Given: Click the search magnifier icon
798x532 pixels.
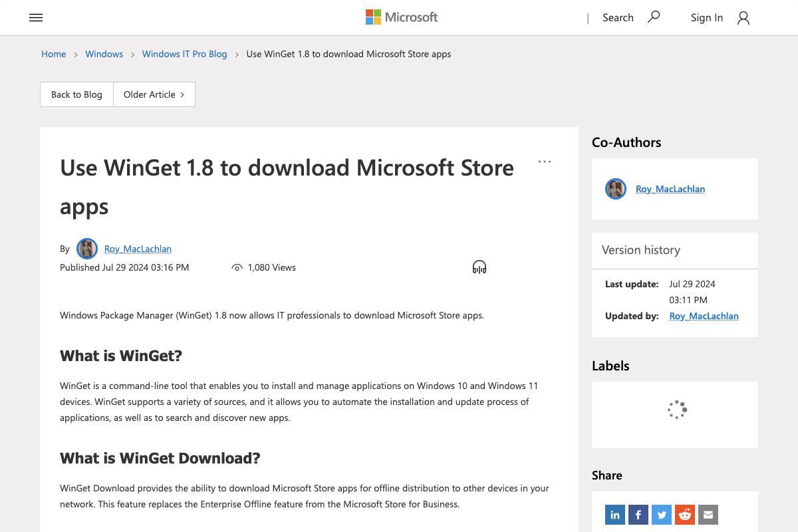Looking at the screenshot, I should point(654,17).
